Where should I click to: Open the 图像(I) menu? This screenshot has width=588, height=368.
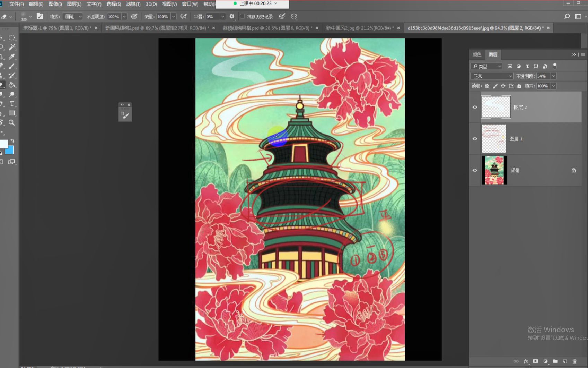pyautogui.click(x=55, y=4)
